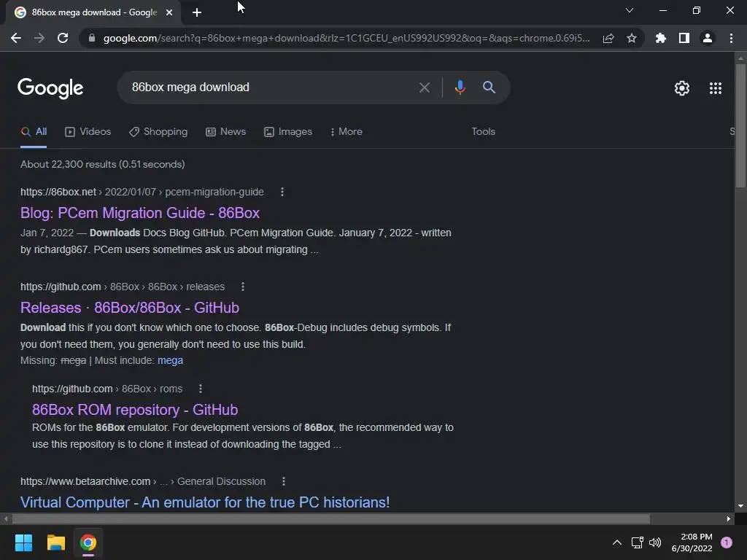The width and height of the screenshot is (747, 560).
Task: Open Releases · 86Box/86Box - GitHub link
Action: pyautogui.click(x=130, y=308)
